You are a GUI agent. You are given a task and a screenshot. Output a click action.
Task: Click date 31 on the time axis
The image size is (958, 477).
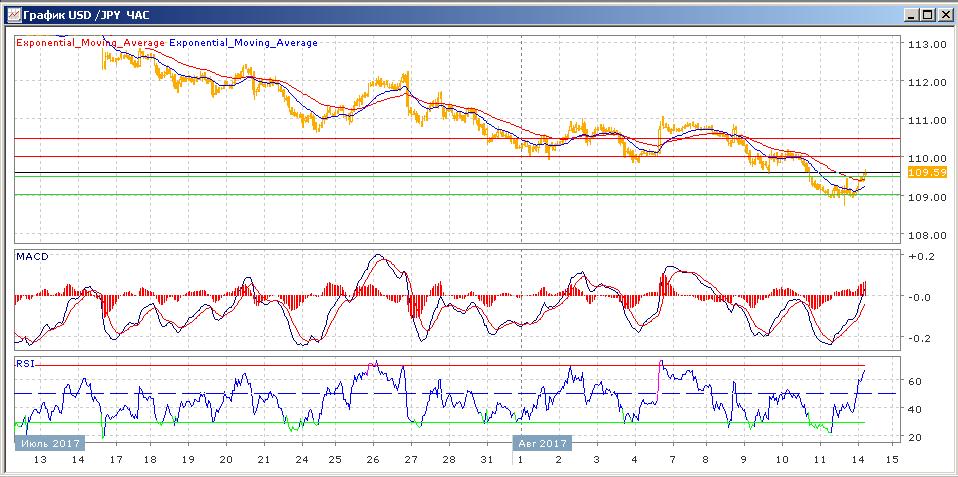[486, 460]
